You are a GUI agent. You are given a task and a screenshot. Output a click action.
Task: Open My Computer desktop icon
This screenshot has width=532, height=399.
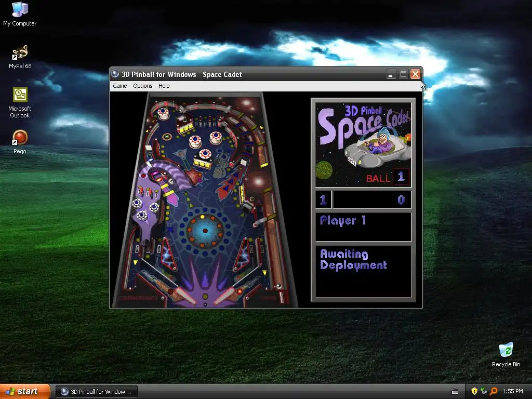[x=20, y=14]
